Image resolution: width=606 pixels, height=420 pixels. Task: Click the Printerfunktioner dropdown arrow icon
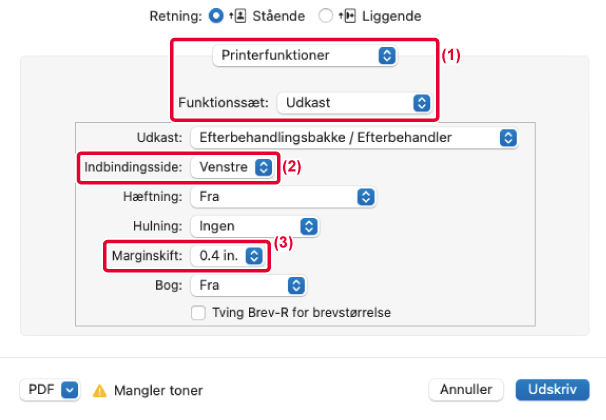(x=387, y=56)
